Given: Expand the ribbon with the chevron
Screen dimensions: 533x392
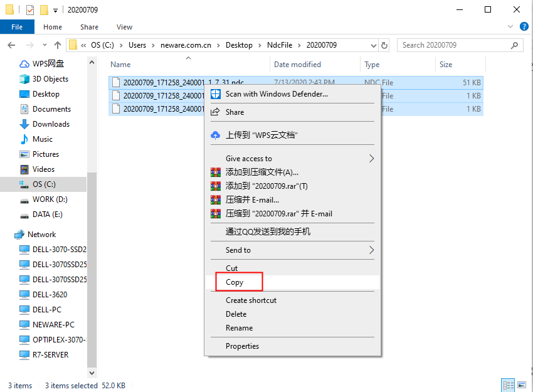Looking at the screenshot, I should coord(510,26).
